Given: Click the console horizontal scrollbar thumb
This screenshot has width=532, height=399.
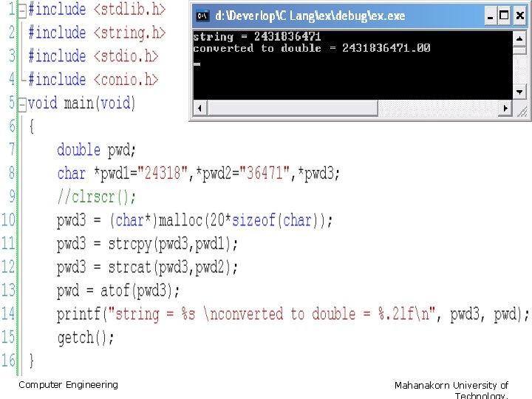Looking at the screenshot, I should [292, 108].
